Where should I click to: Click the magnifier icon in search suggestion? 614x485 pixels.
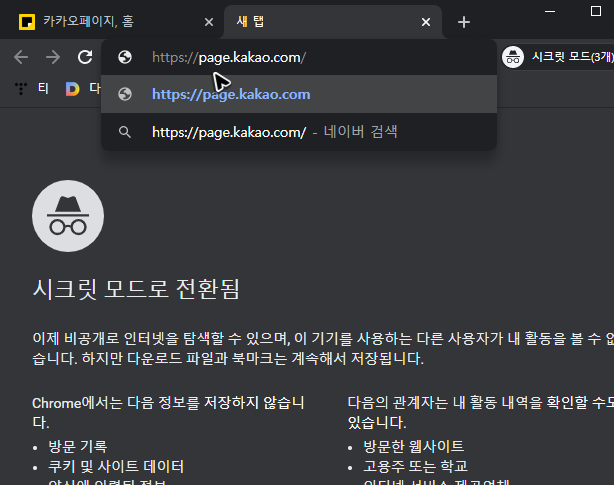tap(125, 132)
